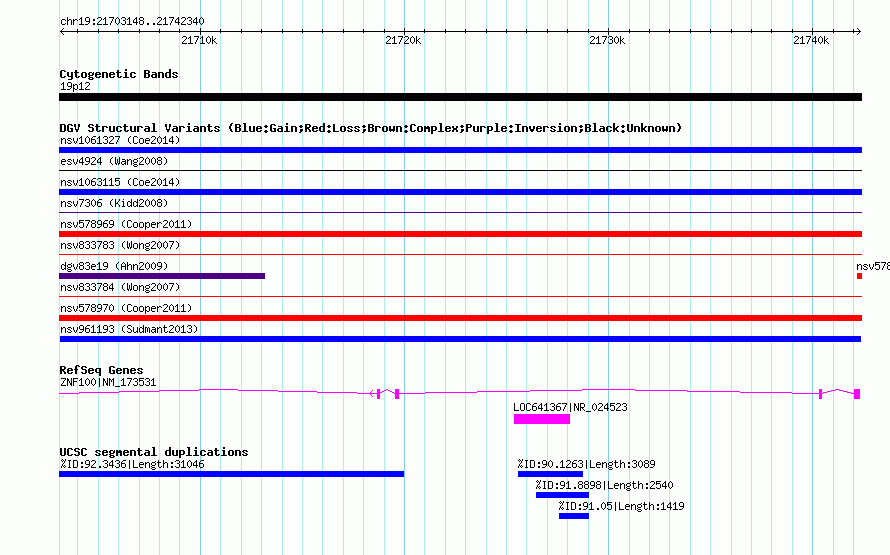
Task: Click the nsv833783 (Wong2007) label
Action: pyautogui.click(x=120, y=245)
